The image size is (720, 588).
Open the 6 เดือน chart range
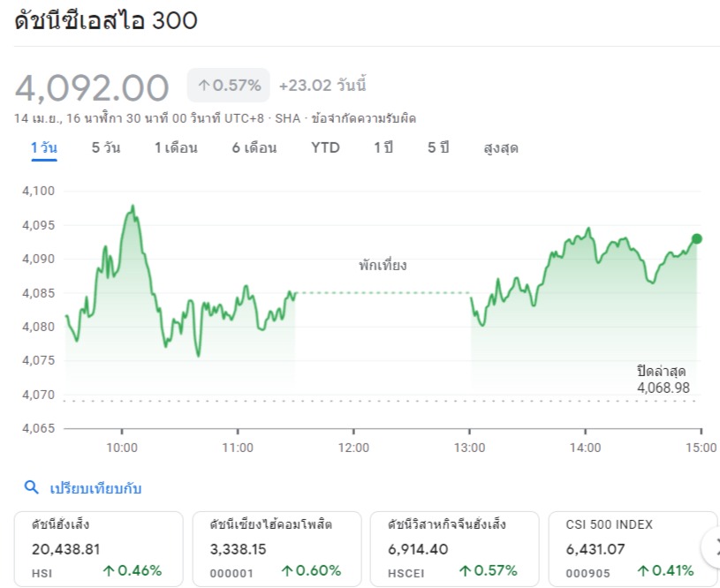click(254, 147)
